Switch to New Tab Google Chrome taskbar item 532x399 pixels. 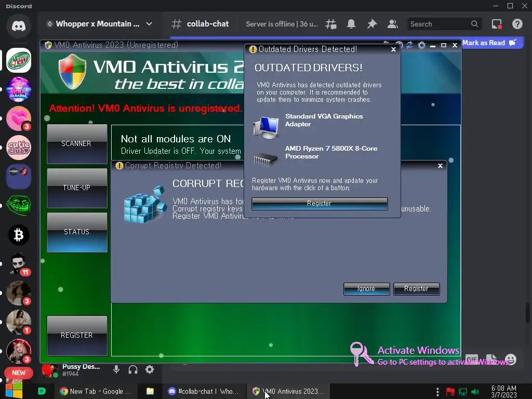(x=96, y=391)
